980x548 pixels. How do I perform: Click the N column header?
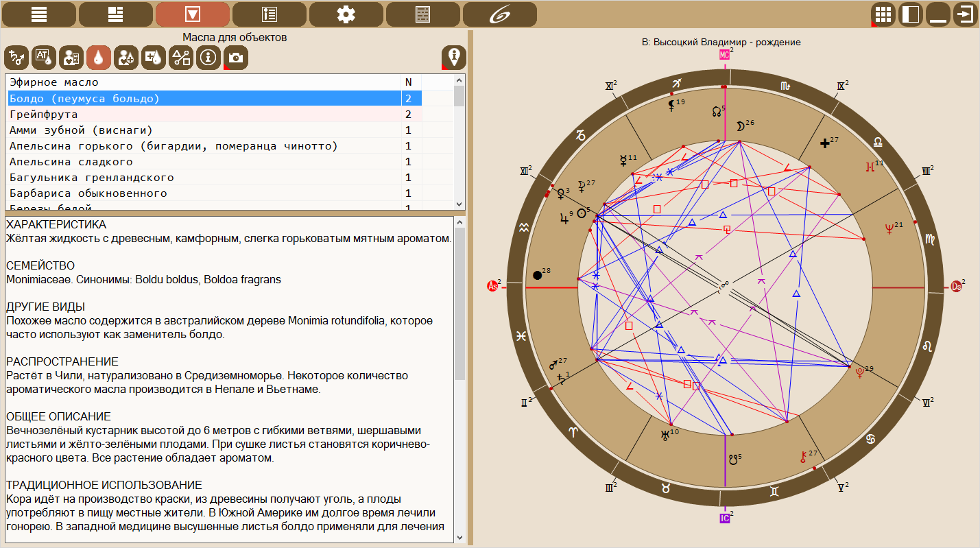click(x=409, y=82)
